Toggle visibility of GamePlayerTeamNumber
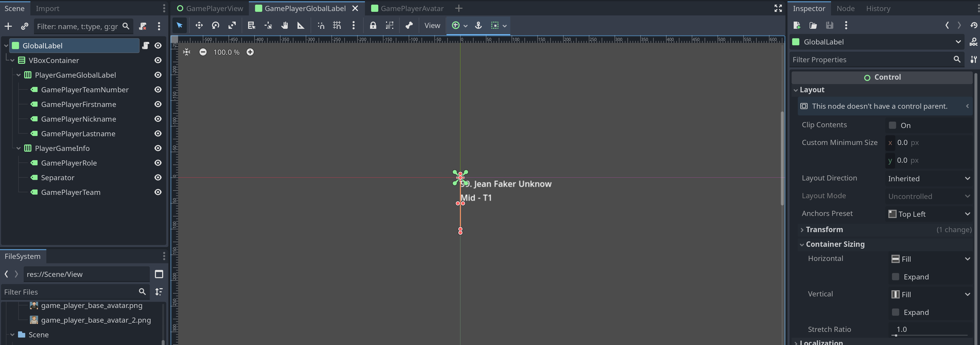This screenshot has height=345, width=980. click(158, 90)
